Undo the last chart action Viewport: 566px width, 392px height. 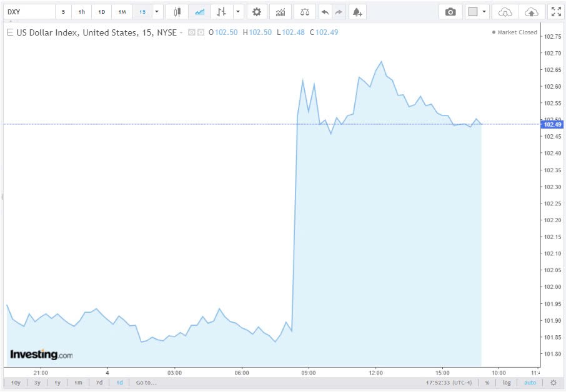(324, 11)
